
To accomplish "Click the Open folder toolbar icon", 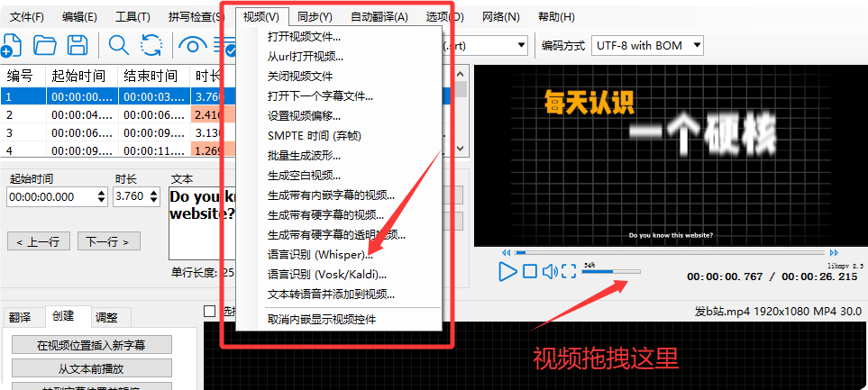I will tap(45, 45).
